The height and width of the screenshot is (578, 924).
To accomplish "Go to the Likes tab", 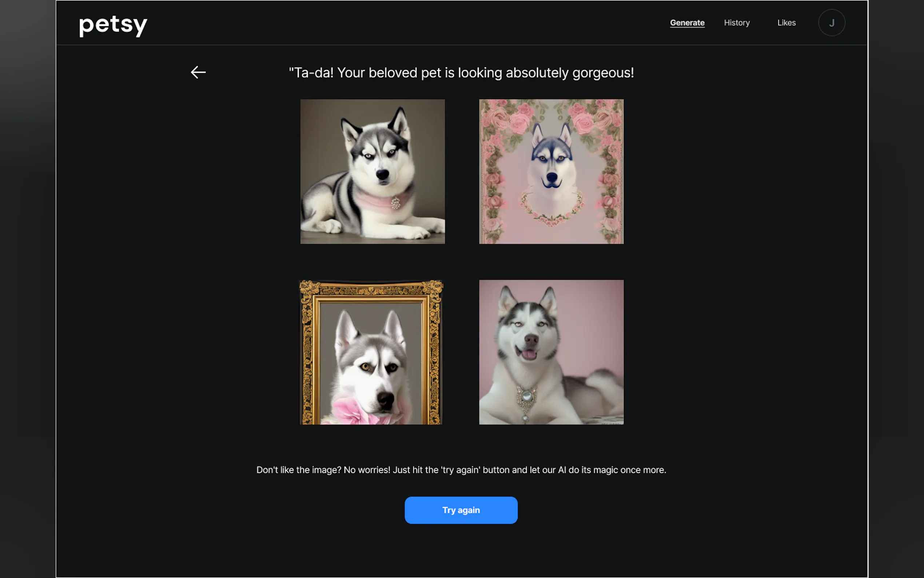I will click(786, 23).
